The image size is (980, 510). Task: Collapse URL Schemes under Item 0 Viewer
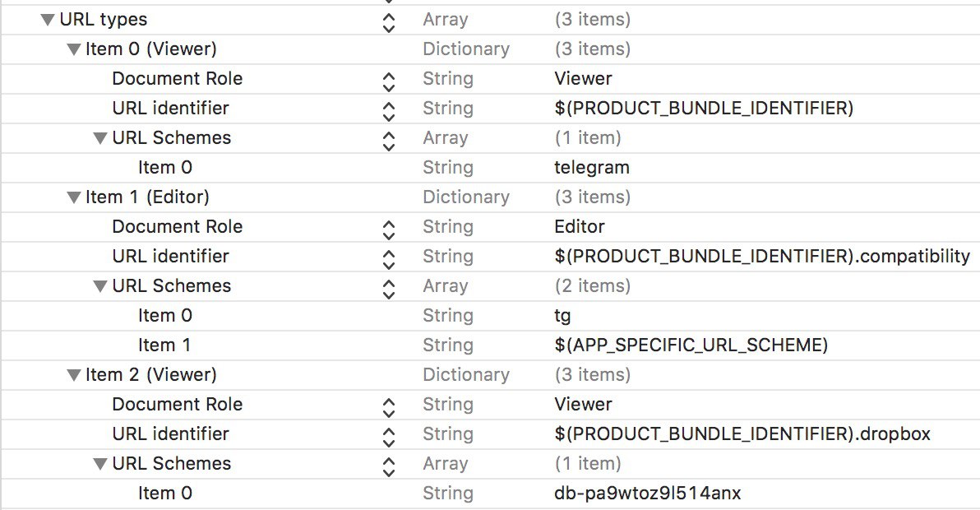coord(100,138)
